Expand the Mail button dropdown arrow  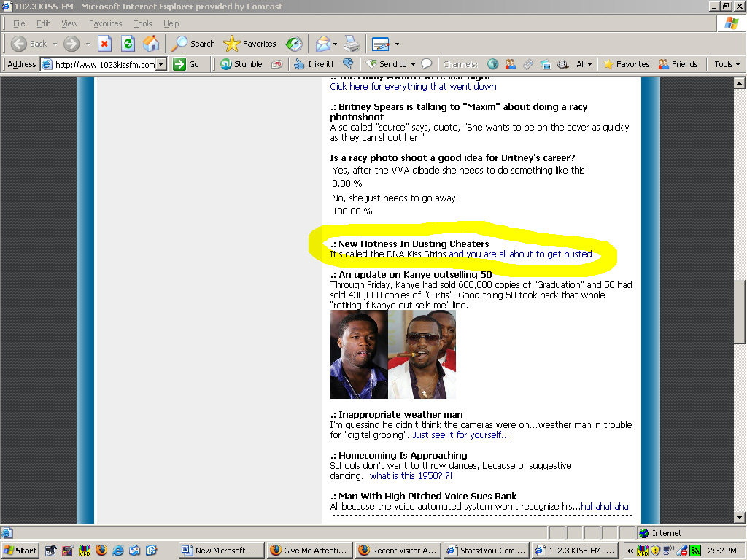(x=335, y=44)
